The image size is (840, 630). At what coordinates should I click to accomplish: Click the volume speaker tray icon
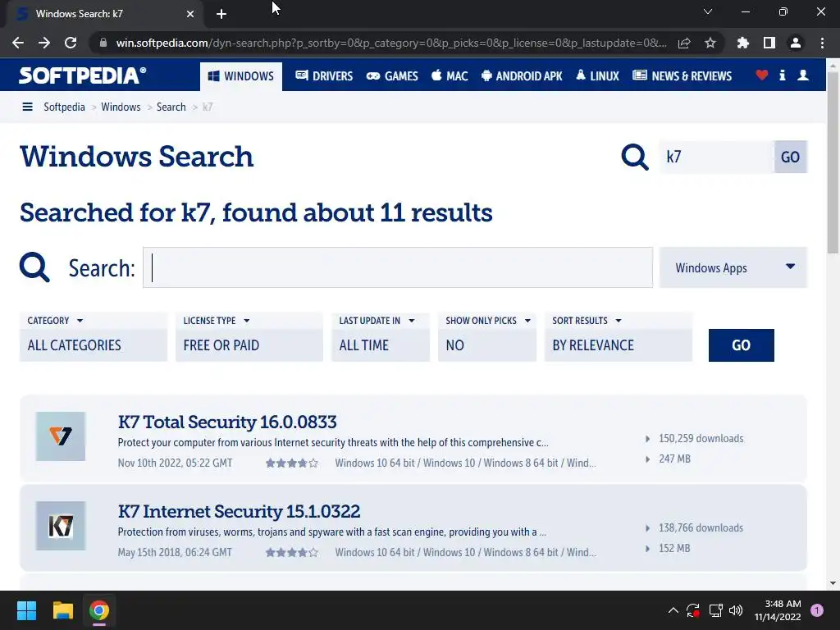click(x=736, y=610)
